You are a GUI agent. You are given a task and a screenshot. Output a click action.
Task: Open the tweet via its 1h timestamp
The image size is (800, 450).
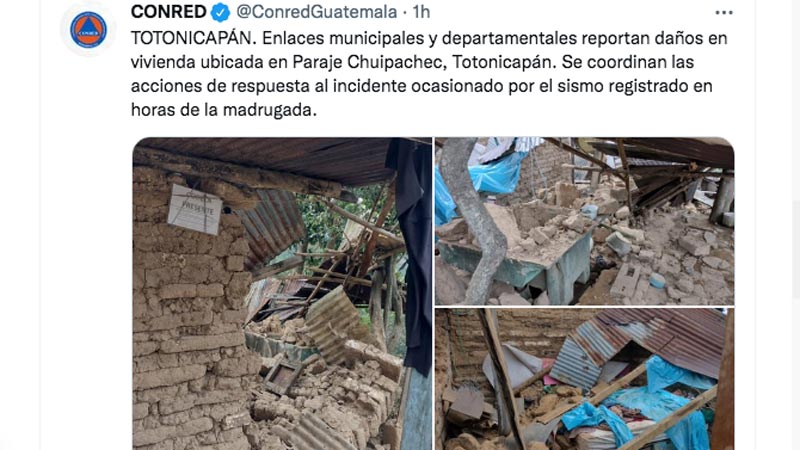tap(421, 12)
